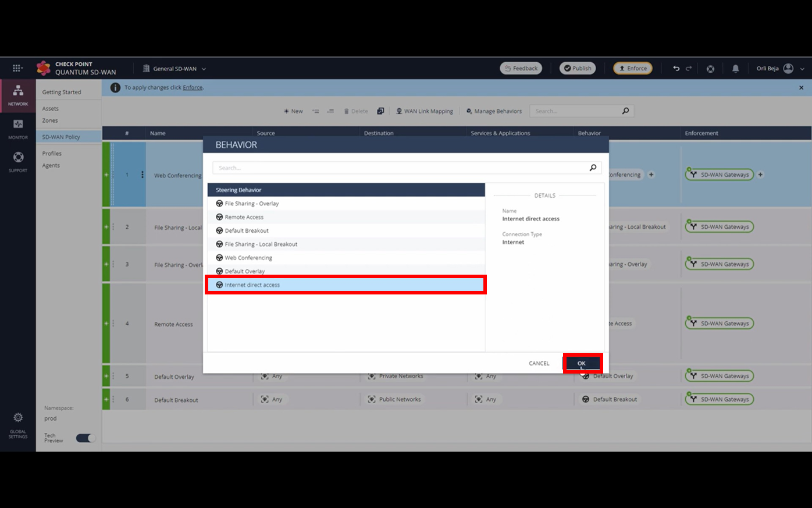The width and height of the screenshot is (812, 508).
Task: Select File Sharing - Local Breakout behavior
Action: pos(346,244)
